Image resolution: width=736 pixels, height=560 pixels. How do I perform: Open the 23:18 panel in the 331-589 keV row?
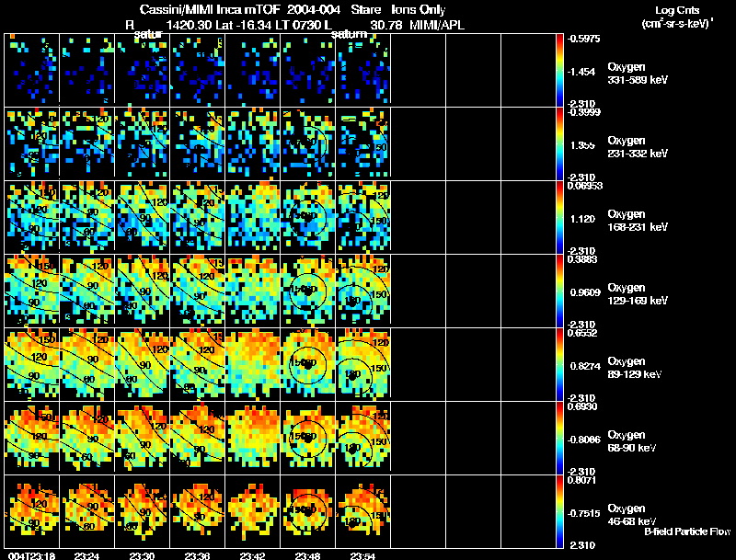click(32, 71)
